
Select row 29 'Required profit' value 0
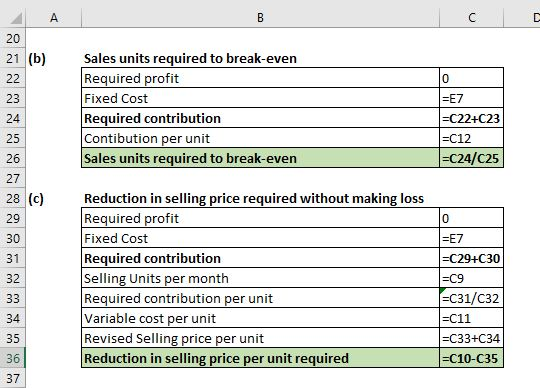tap(471, 218)
